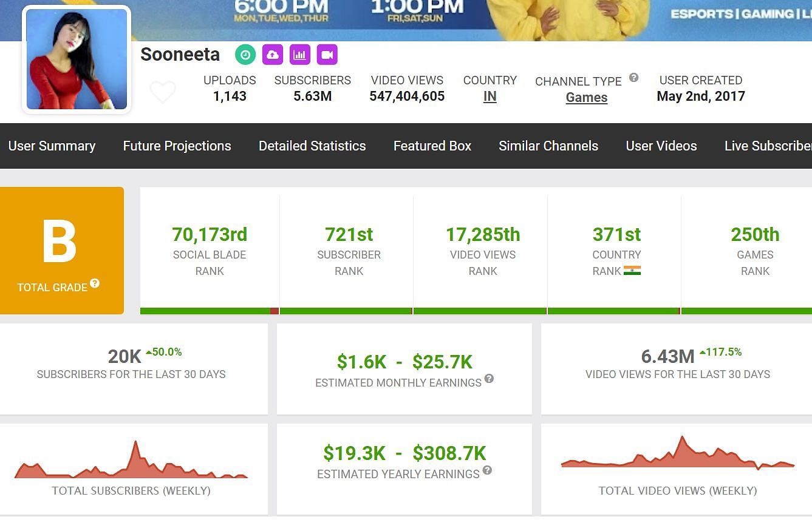The width and height of the screenshot is (812, 531).
Task: Click the IN country link
Action: click(x=490, y=96)
